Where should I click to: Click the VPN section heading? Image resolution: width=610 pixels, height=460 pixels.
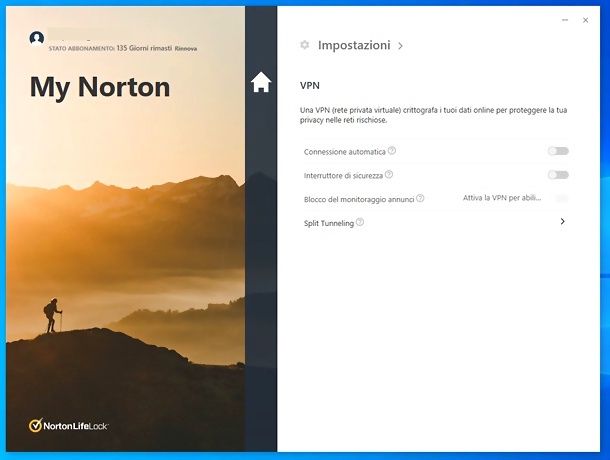tap(310, 86)
